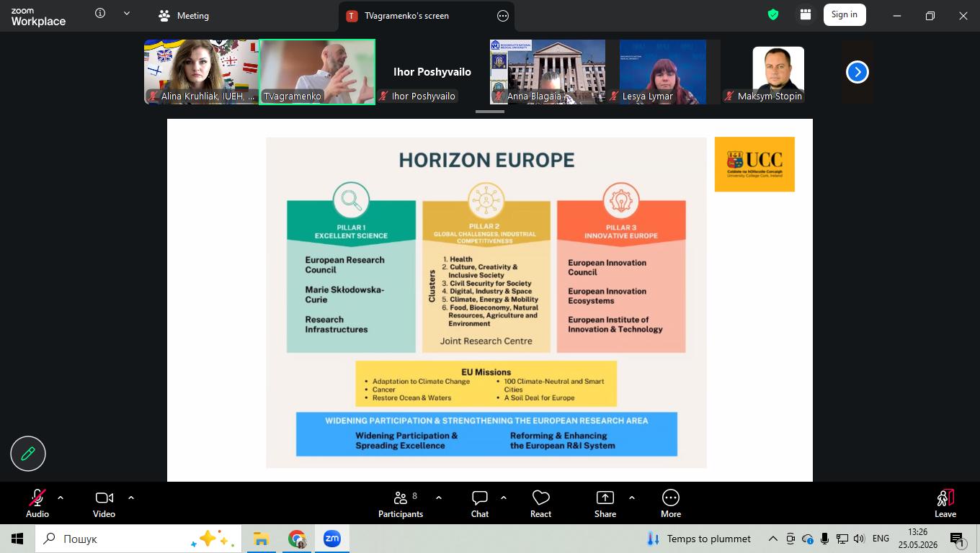This screenshot has width=980, height=553.
Task: Click the Pillar 2 network icon on slide
Action: (x=486, y=201)
